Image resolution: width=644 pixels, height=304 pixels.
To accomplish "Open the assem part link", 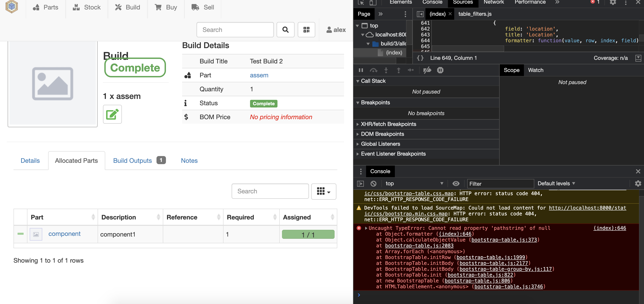I will point(259,75).
